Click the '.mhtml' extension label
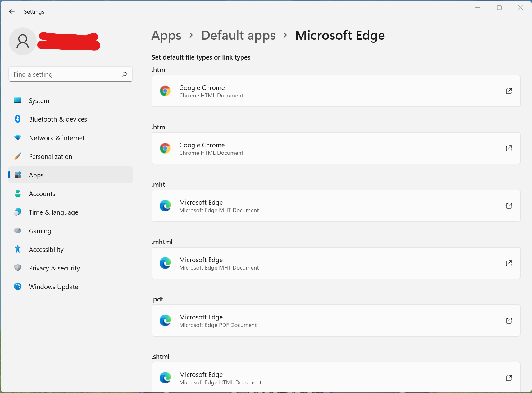 tap(162, 242)
